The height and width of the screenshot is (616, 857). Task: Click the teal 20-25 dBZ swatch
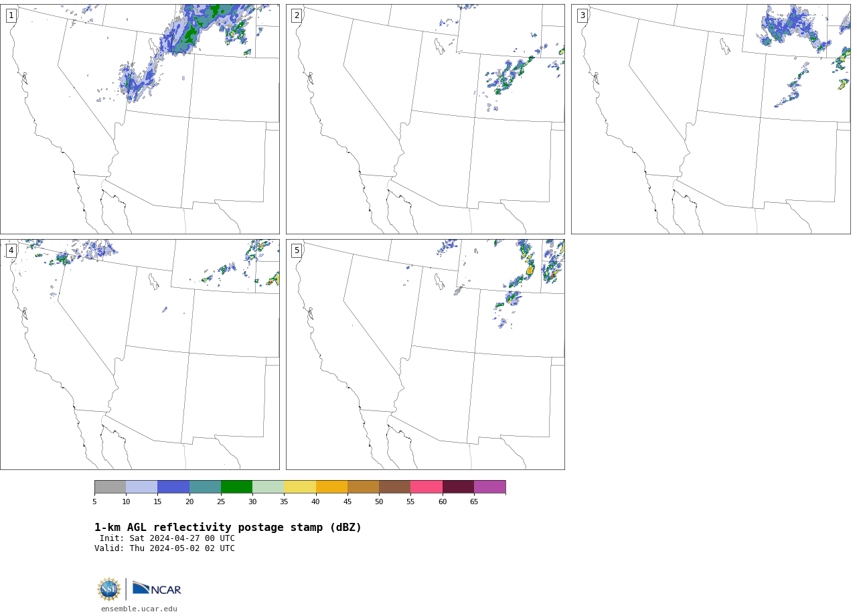click(205, 487)
